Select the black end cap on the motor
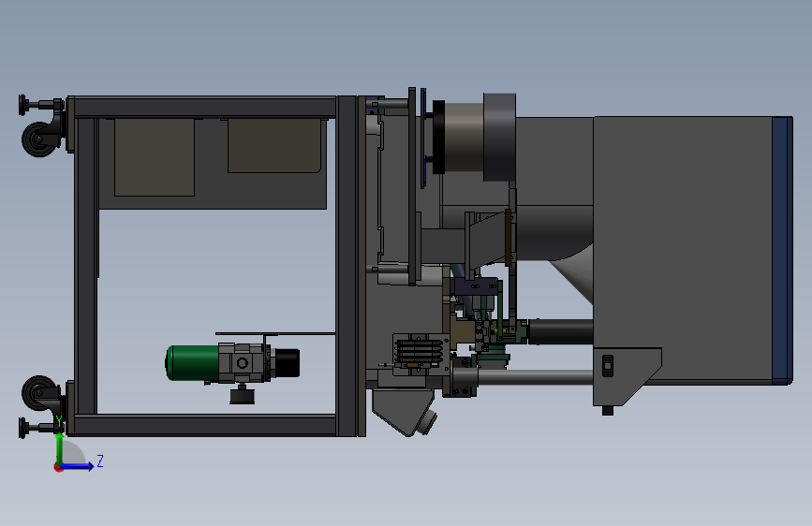This screenshot has height=526, width=812. click(x=287, y=363)
